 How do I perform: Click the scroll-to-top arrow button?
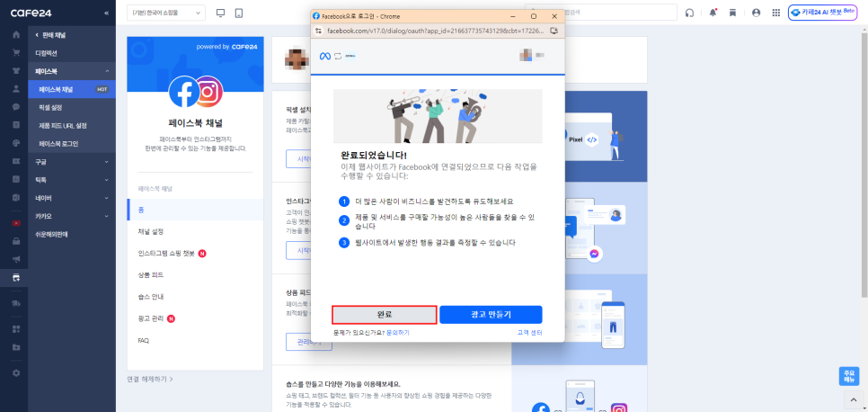pos(853,399)
